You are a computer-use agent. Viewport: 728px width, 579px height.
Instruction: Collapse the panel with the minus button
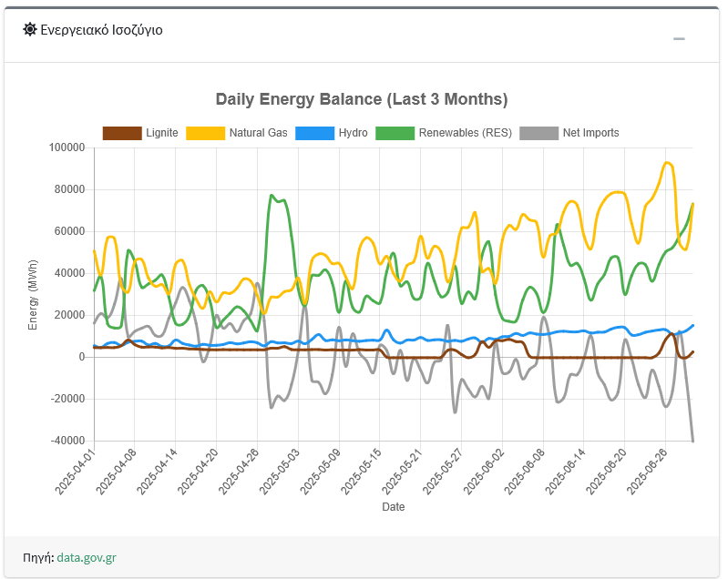point(679,39)
